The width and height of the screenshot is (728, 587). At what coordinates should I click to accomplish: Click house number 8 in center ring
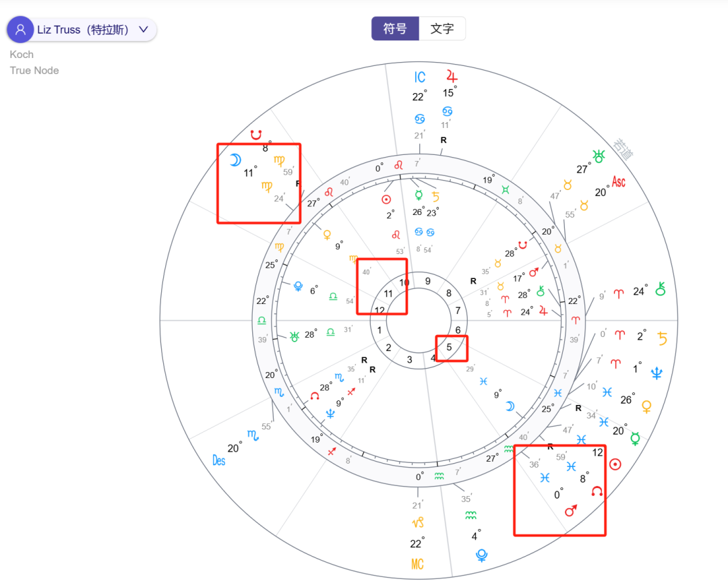click(448, 292)
